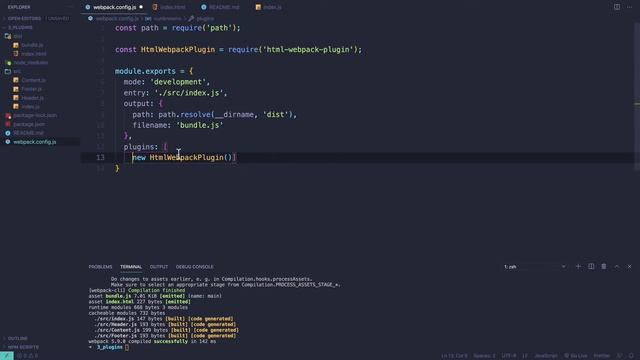Image resolution: width=640 pixels, height=360 pixels.
Task: Kill terminal with the trash icon
Action: tap(604, 267)
